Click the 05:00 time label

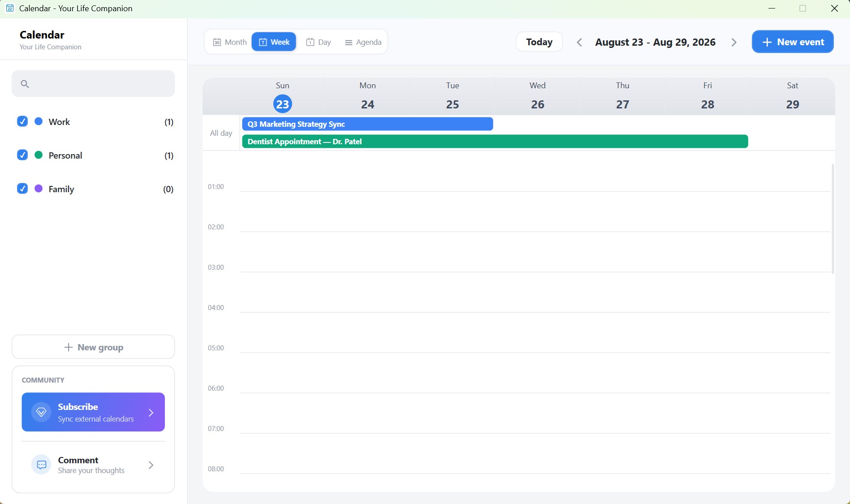pyautogui.click(x=216, y=348)
